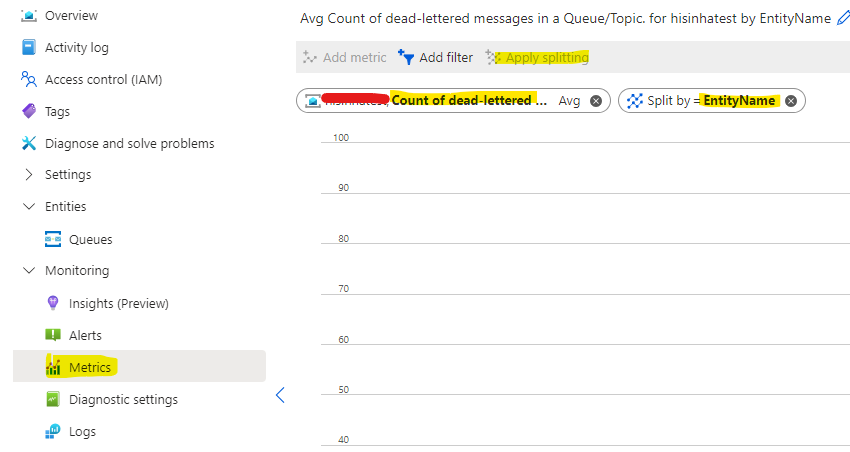Open the Activity log
The image size is (850, 452).
pos(76,48)
